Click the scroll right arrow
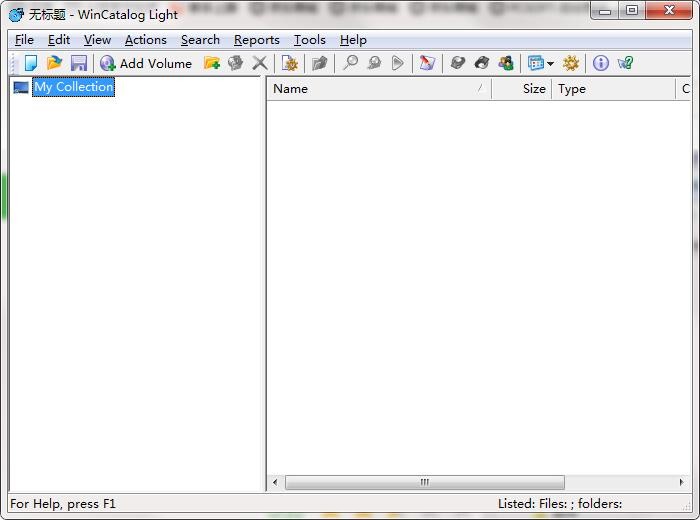 point(681,482)
